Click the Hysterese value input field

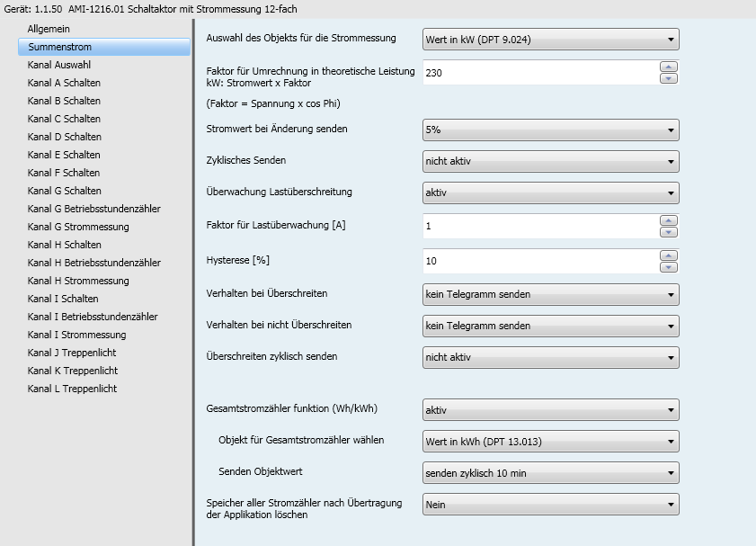[x=539, y=261]
